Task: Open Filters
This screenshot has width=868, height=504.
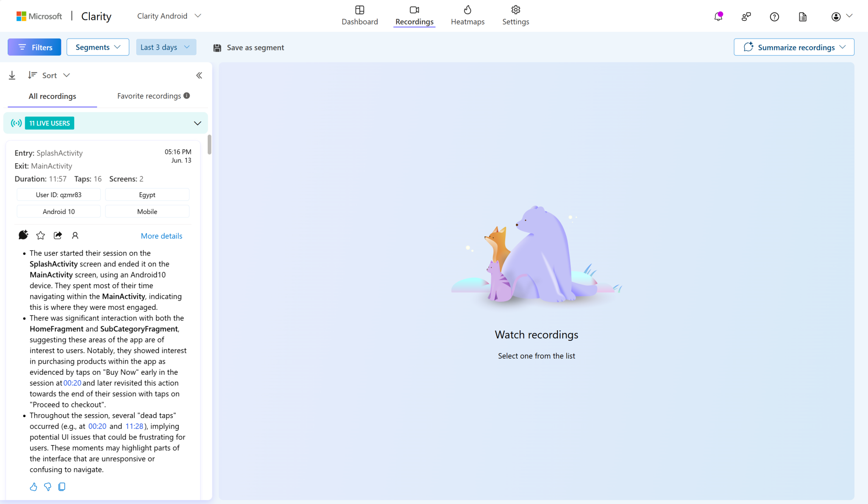Action: 34,47
